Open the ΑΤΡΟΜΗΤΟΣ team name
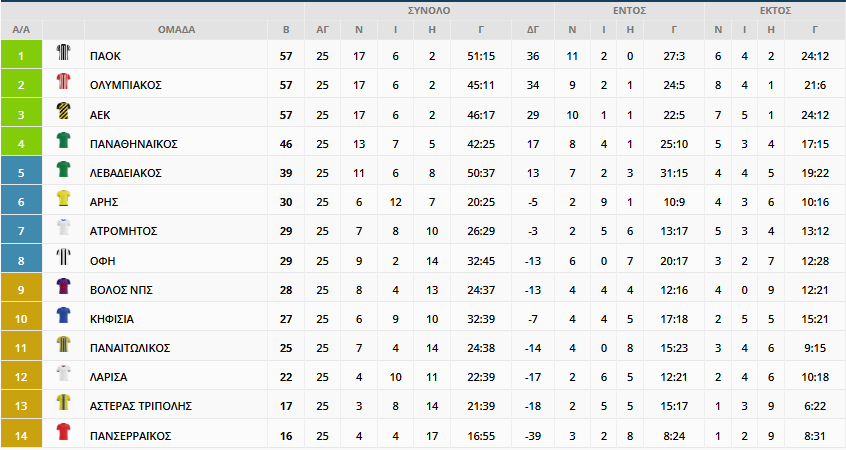The width and height of the screenshot is (846, 450). (x=123, y=231)
